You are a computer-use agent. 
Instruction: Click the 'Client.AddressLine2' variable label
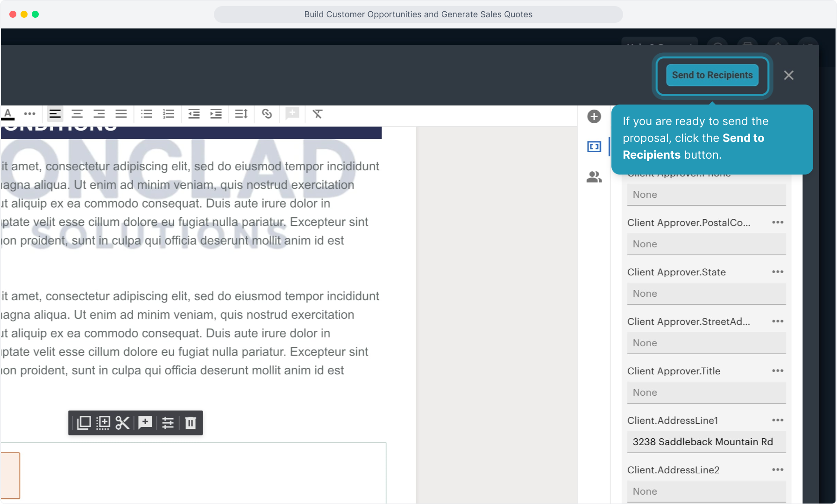coord(673,470)
